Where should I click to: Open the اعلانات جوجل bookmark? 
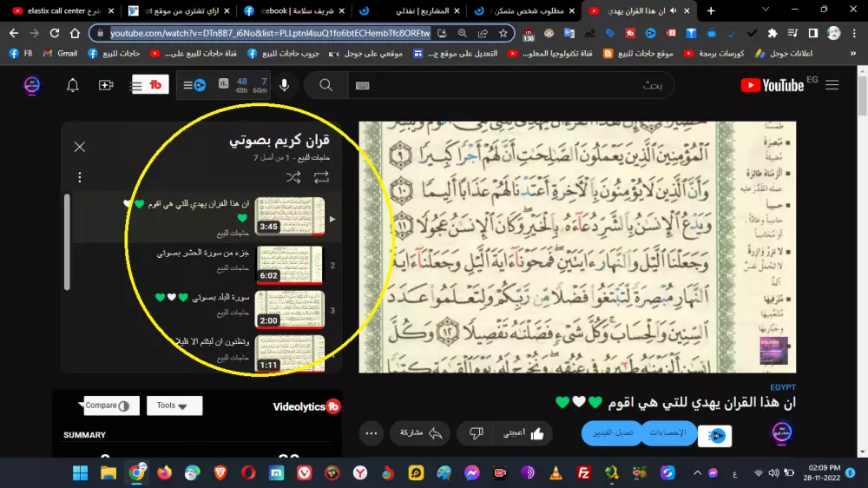click(x=784, y=54)
